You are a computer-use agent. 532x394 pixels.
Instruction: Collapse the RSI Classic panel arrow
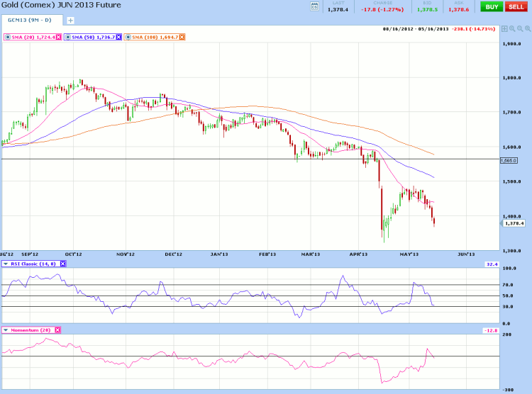(5, 264)
